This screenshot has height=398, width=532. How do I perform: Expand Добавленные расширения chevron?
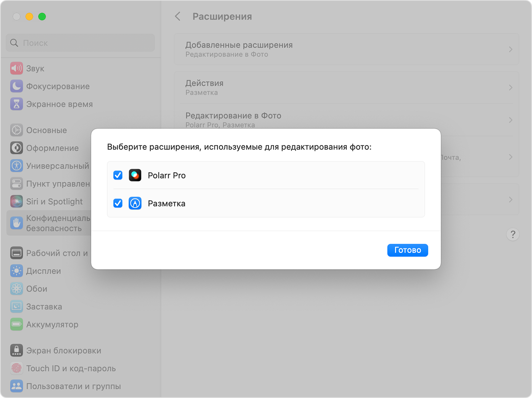tap(510, 49)
